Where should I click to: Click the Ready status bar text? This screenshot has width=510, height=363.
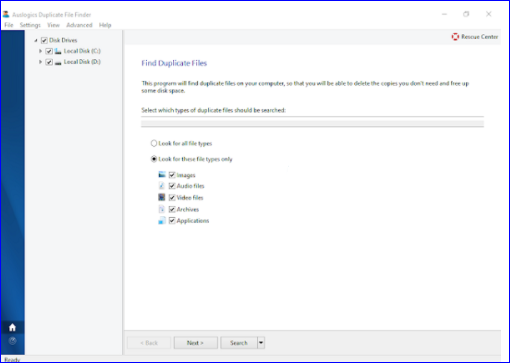[12, 360]
